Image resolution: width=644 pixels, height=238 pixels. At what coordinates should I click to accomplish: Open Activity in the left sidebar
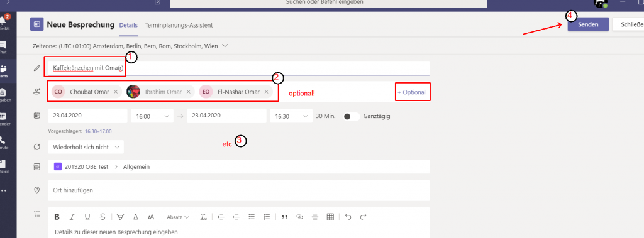point(4,22)
